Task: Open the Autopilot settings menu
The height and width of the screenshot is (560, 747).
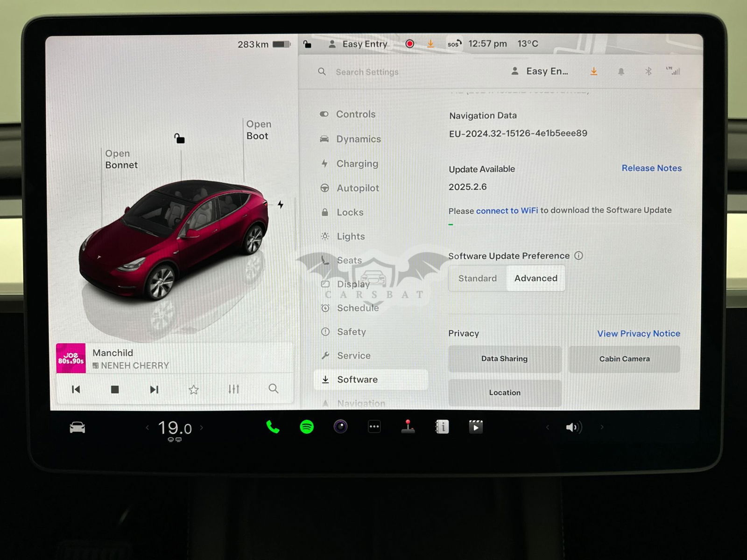Action: (x=357, y=188)
